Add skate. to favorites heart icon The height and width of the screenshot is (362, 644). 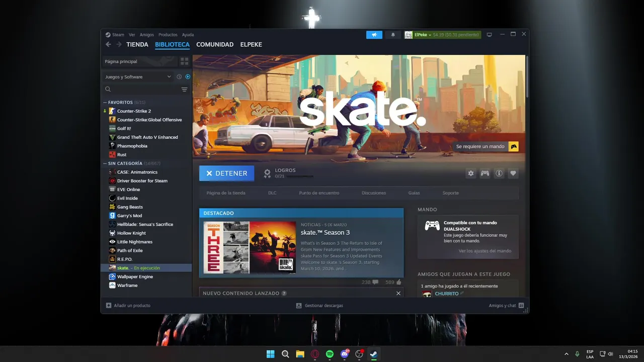coord(513,173)
